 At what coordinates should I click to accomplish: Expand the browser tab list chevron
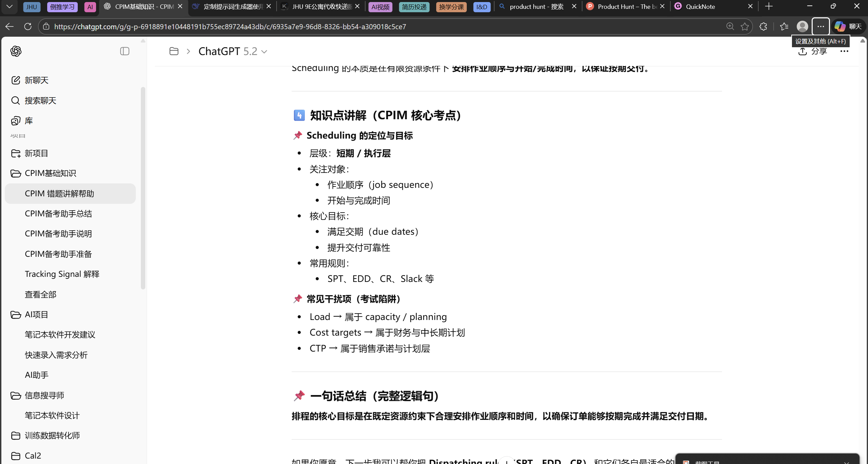click(x=9, y=6)
